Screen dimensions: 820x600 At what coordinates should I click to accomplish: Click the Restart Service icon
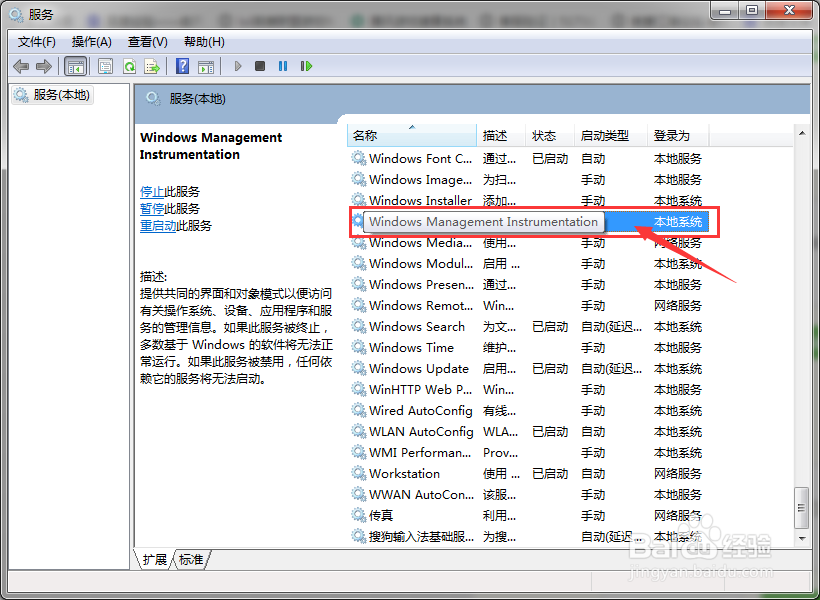point(306,66)
